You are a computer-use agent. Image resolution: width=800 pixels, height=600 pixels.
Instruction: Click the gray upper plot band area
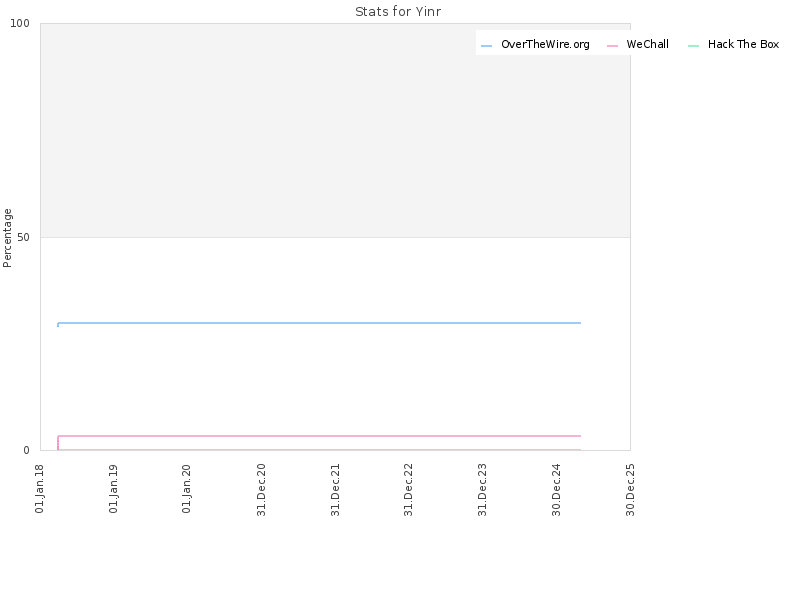(x=335, y=130)
